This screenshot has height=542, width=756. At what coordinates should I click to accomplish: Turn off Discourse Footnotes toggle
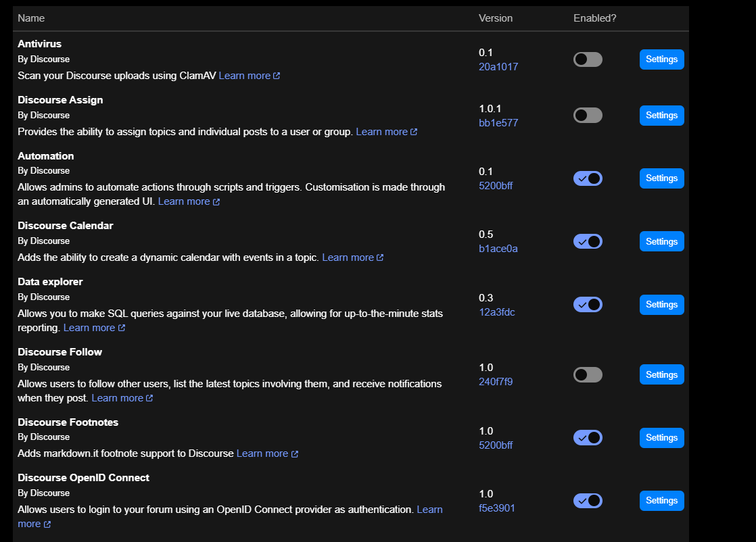(x=588, y=437)
